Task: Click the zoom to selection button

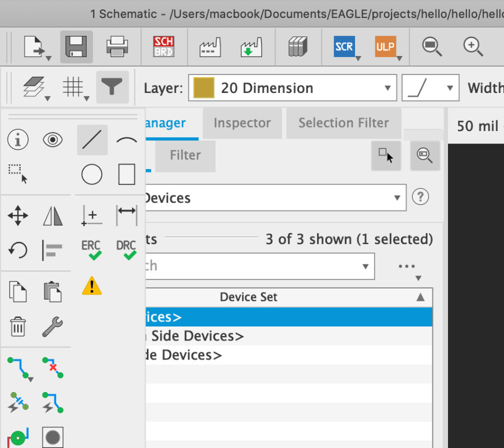Action: pyautogui.click(x=425, y=155)
